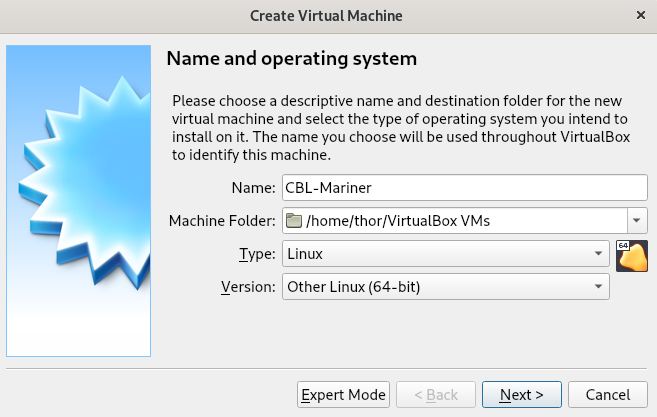Click the Create Virtual Machine title bar
This screenshot has width=657, height=417.
point(326,16)
